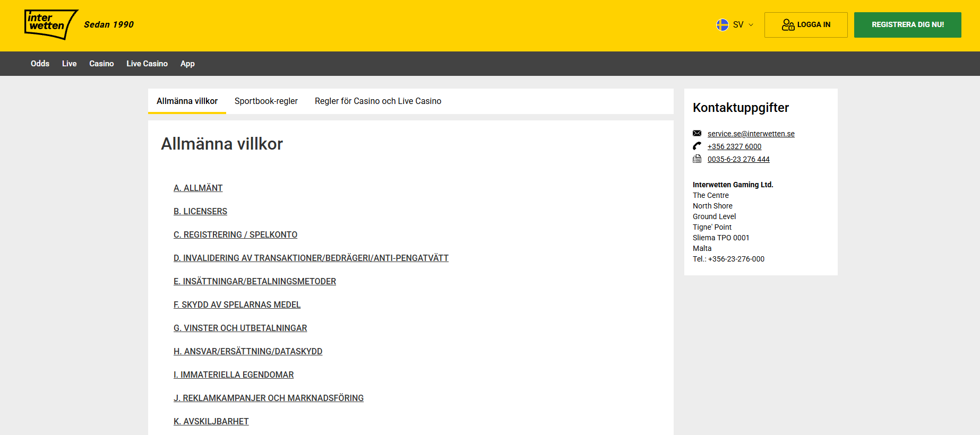The width and height of the screenshot is (980, 435).
Task: Jump to B. LICENSERS section
Action: point(200,211)
